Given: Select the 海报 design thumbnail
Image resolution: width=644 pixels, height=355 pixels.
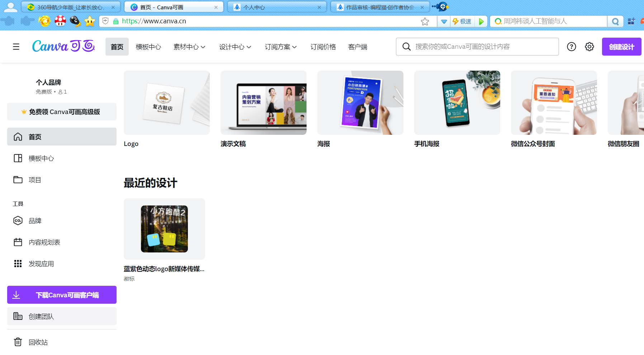Looking at the screenshot, I should [360, 103].
